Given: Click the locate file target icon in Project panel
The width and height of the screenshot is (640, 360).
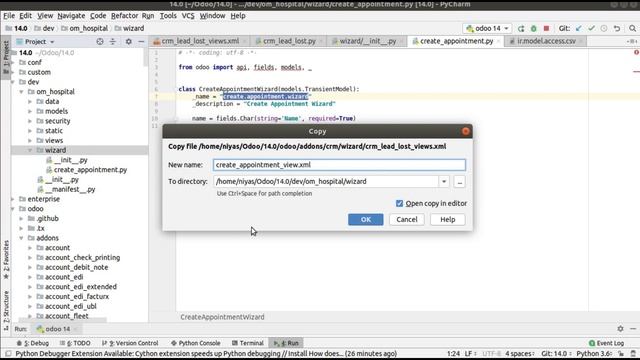Looking at the screenshot, I should (x=100, y=42).
